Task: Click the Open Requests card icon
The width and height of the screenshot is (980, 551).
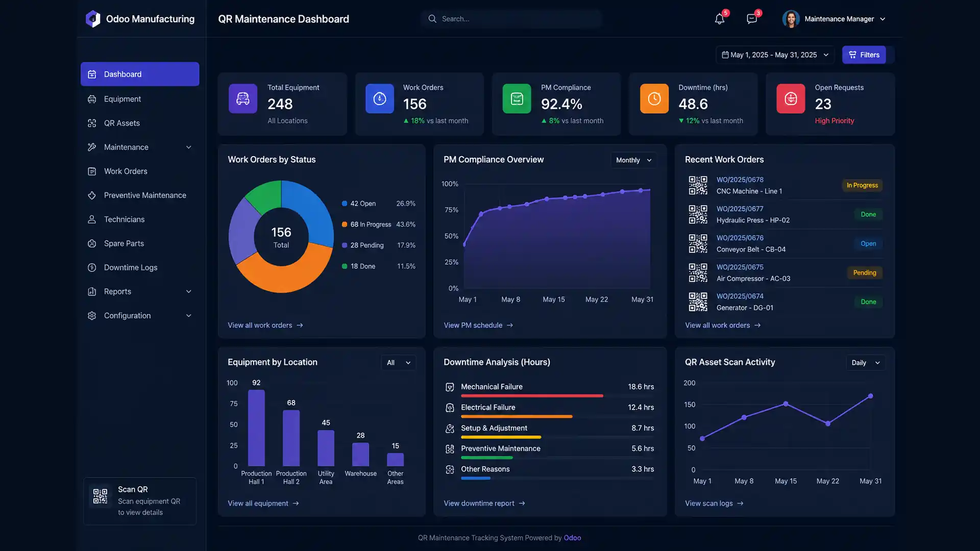Action: coord(791,98)
